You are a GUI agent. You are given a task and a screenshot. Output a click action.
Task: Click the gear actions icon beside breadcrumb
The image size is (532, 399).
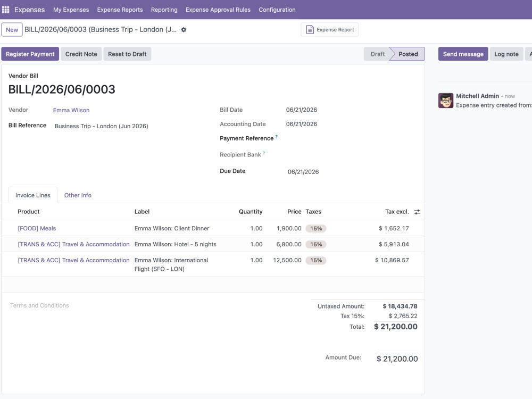(184, 30)
